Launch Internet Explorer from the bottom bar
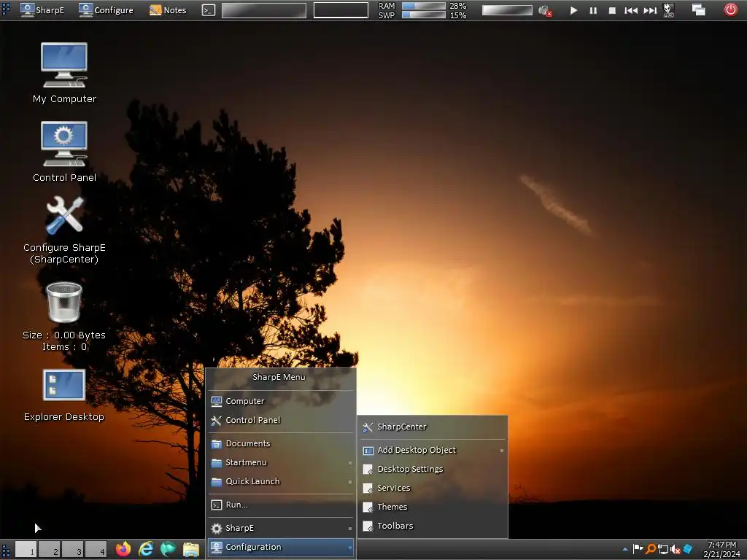This screenshot has height=560, width=747. [146, 549]
